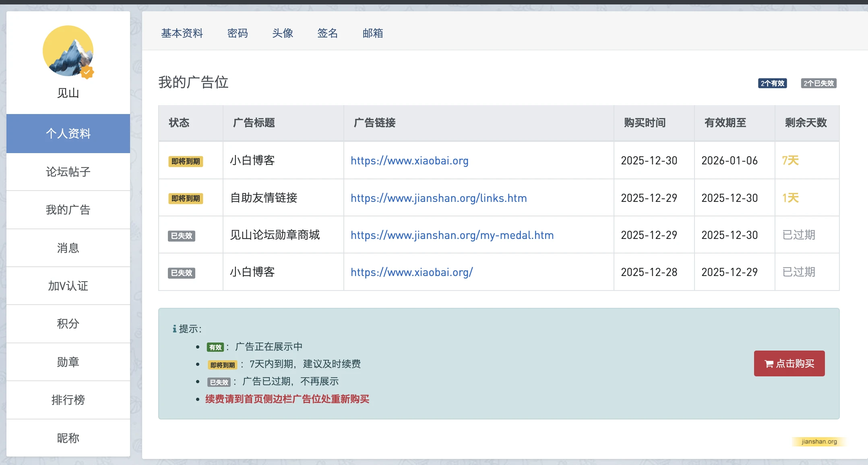
Task: Click the 见山 username under the avatar
Action: pyautogui.click(x=68, y=93)
